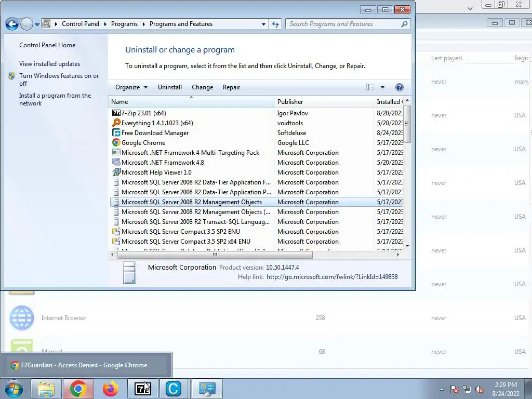Click the Action Center flag tray icon
Screen dimensions: 532x399
coord(454,389)
